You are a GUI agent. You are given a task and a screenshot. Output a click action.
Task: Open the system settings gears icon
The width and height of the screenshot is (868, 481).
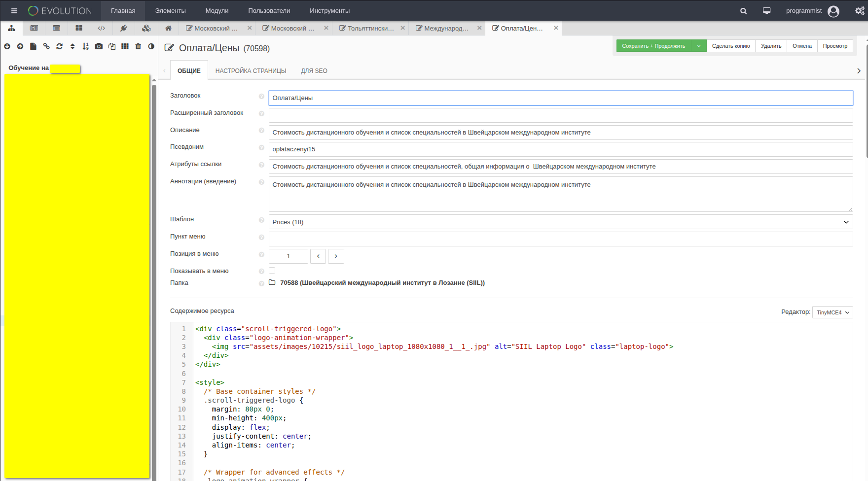pyautogui.click(x=860, y=11)
